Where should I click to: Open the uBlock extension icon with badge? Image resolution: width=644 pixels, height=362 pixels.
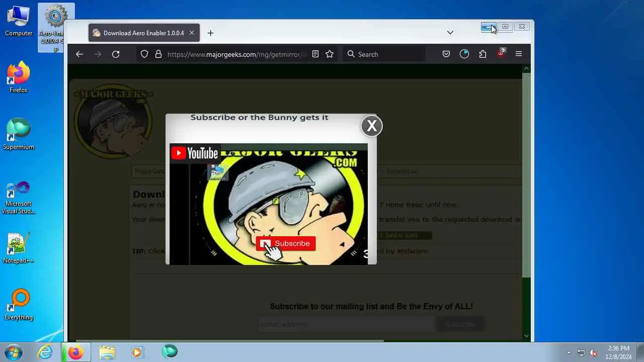click(501, 53)
